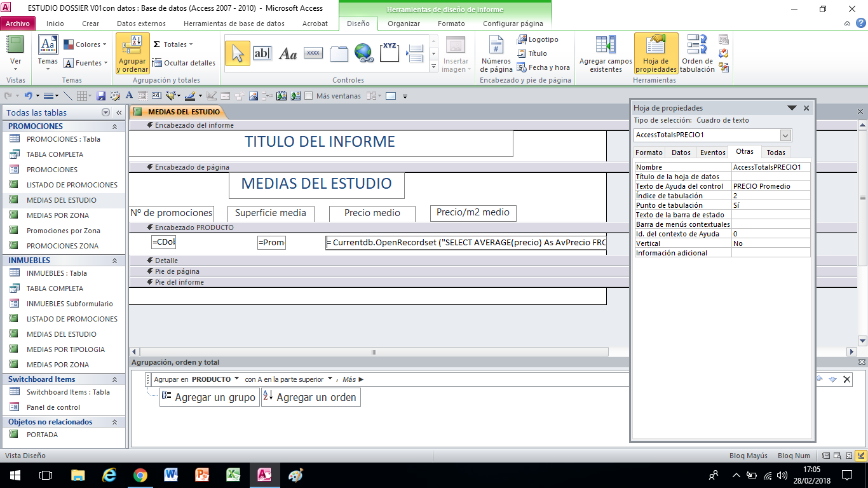Switch to the Crear ribbon tab
Viewport: 868px width, 488px height.
pyautogui.click(x=91, y=24)
